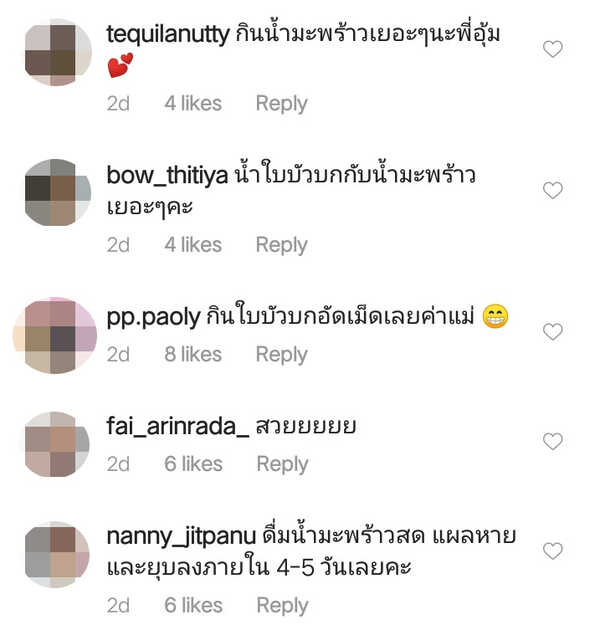600x630 pixels.
Task: Tap heart icon on bow_thitiya comment
Action: [553, 190]
